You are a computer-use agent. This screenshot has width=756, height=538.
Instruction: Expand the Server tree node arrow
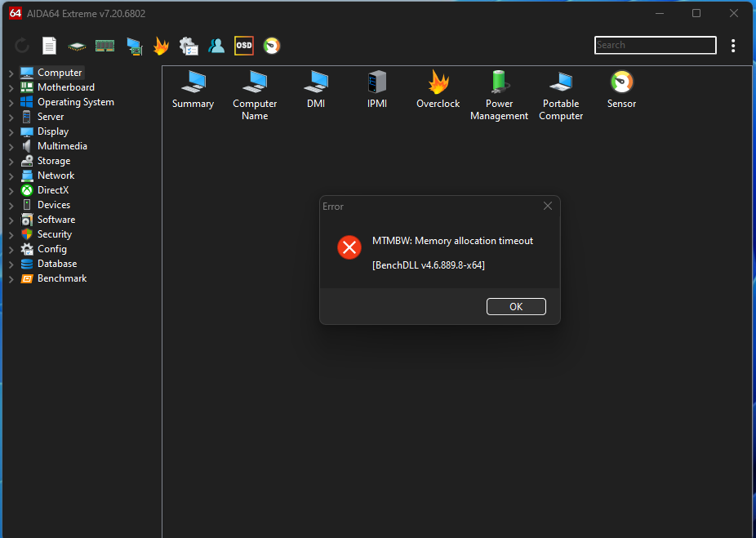click(x=11, y=118)
